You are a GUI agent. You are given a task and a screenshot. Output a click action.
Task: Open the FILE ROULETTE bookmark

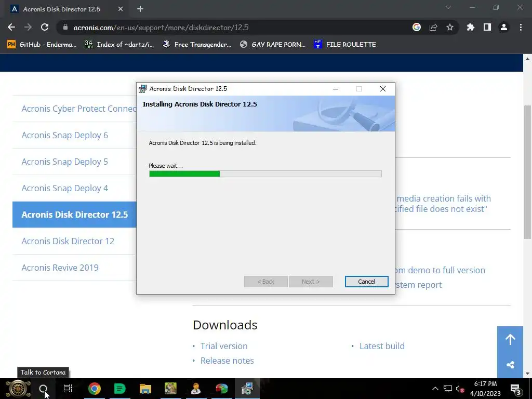click(x=345, y=45)
